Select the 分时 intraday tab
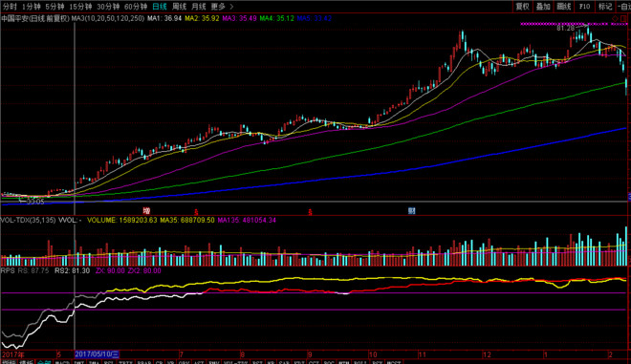The width and height of the screenshot is (631, 364). [x=10, y=7]
